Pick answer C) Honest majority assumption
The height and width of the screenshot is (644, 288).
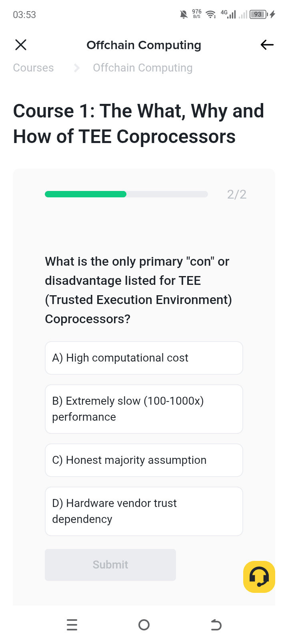click(144, 460)
